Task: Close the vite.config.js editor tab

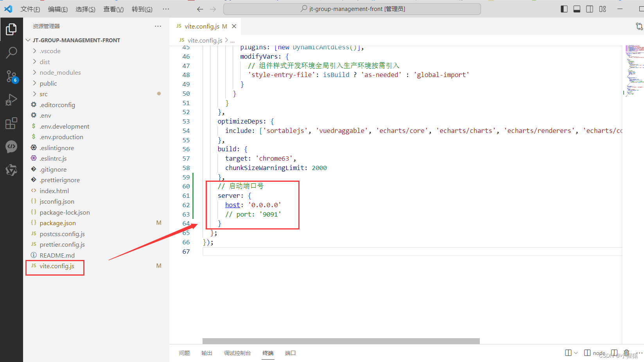Action: tap(234, 26)
